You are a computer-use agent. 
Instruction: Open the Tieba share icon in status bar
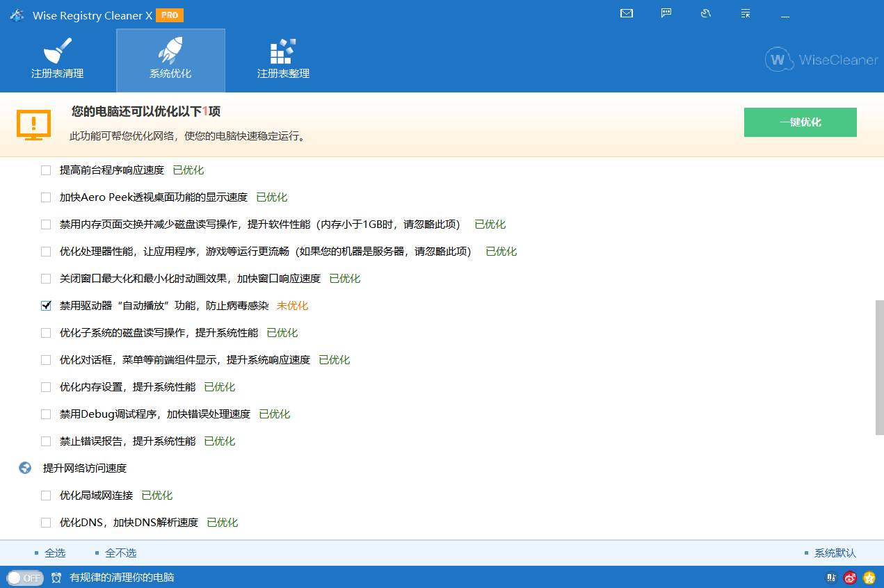coord(830,578)
